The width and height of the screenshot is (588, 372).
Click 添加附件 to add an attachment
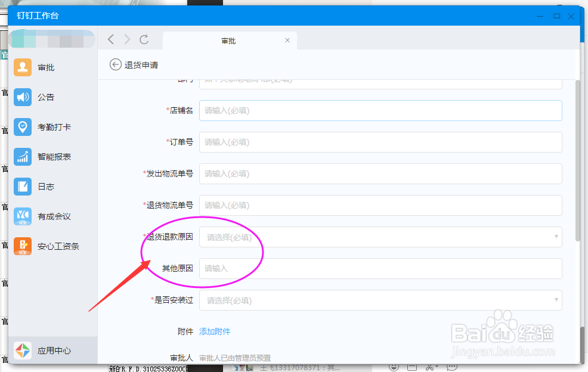214,331
